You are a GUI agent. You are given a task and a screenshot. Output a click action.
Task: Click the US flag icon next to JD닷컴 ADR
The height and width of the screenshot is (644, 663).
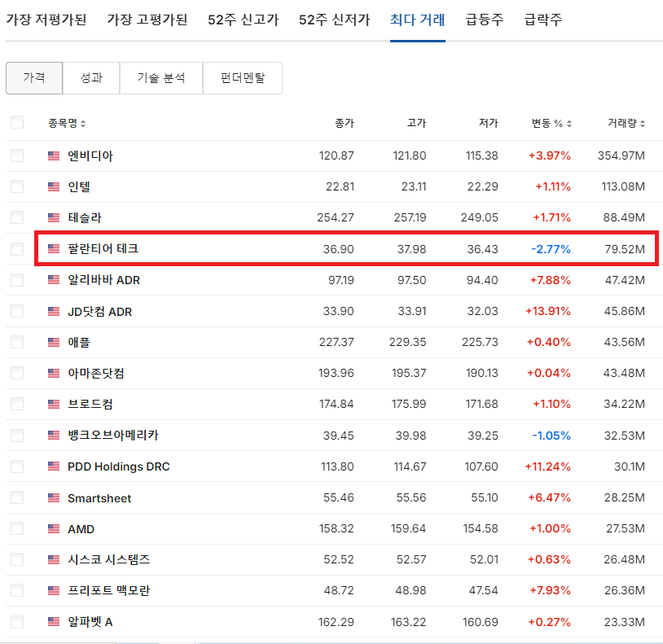click(54, 312)
